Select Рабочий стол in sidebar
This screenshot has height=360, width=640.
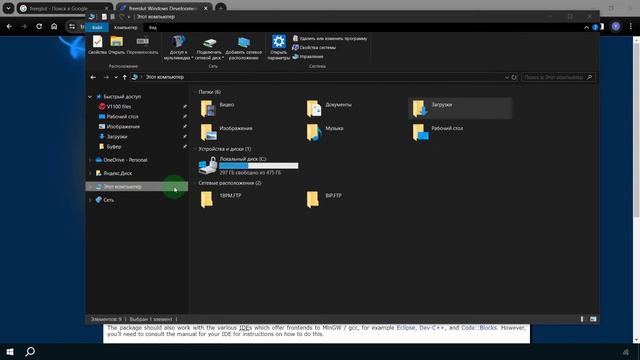tap(122, 116)
